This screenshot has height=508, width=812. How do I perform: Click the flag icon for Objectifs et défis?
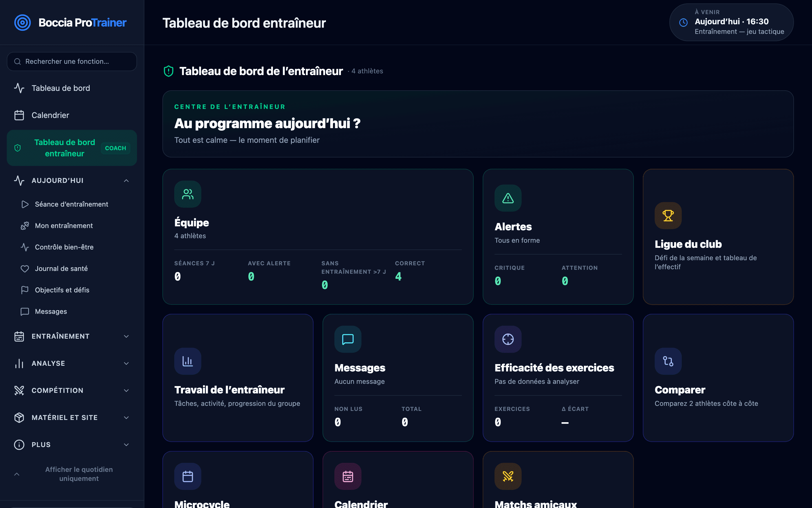25,290
